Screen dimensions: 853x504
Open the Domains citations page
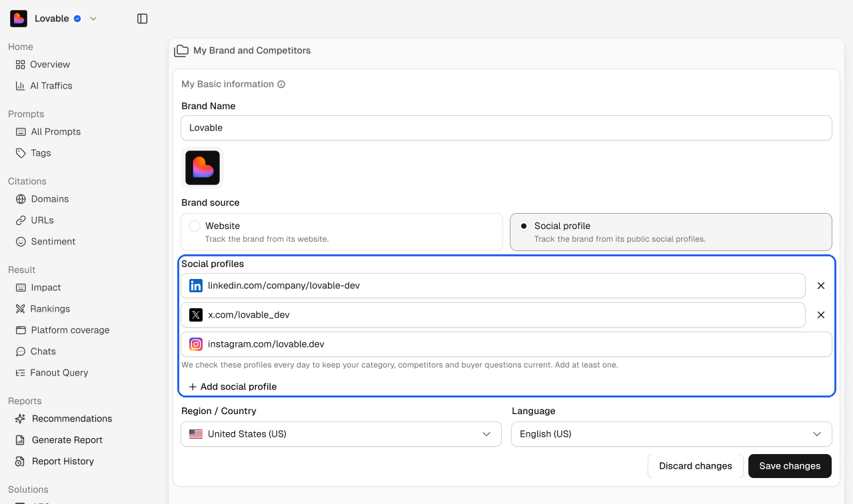click(42, 199)
